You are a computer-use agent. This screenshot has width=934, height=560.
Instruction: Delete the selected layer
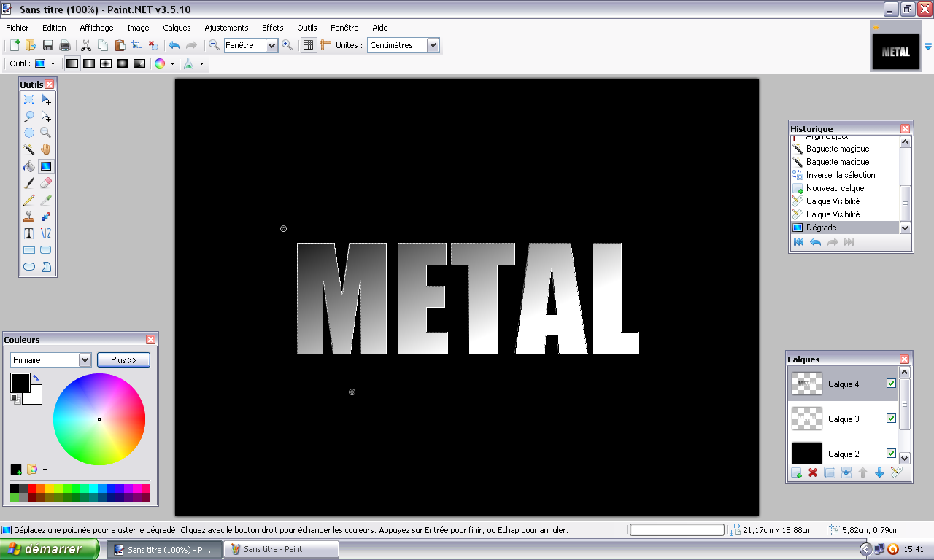pyautogui.click(x=811, y=472)
